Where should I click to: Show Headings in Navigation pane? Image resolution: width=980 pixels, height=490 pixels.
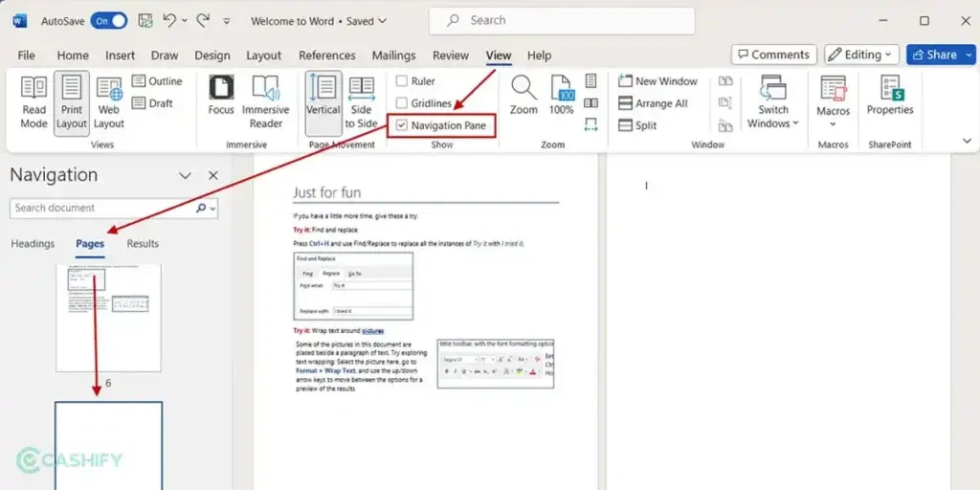coord(33,244)
